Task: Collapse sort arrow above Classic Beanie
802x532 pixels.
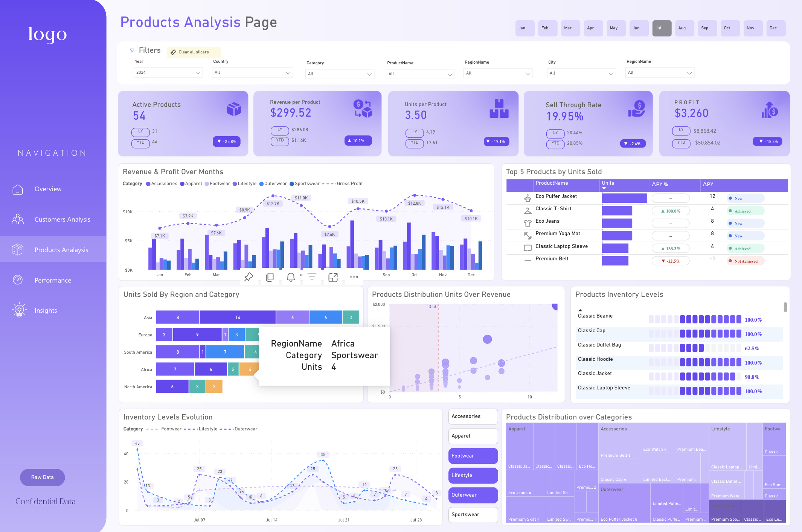Action: [580, 310]
